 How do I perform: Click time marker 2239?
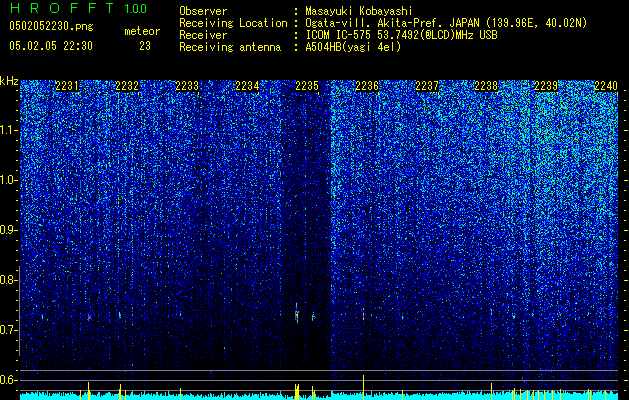click(x=546, y=86)
